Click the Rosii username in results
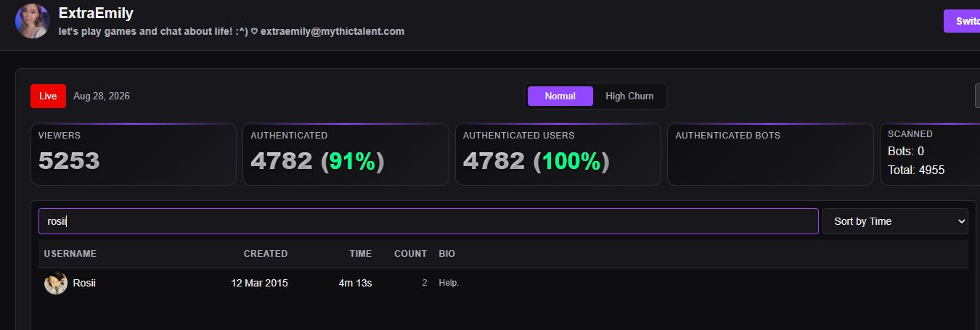This screenshot has width=980, height=330. click(84, 283)
